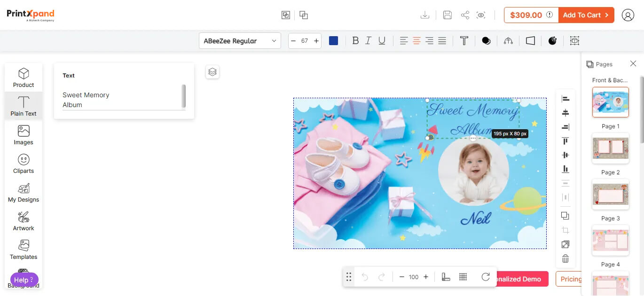Open the blue text color swatch
The height and width of the screenshot is (296, 644).
pyautogui.click(x=334, y=41)
